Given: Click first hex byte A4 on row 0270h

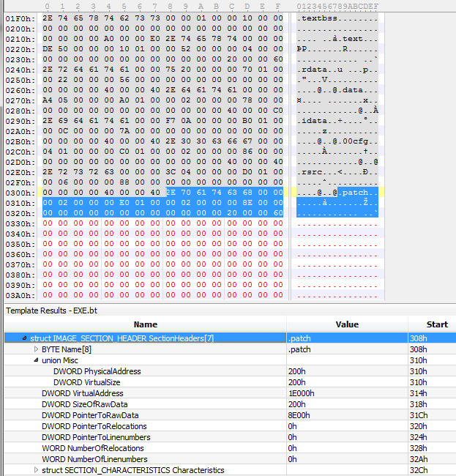Looking at the screenshot, I should [x=48, y=100].
